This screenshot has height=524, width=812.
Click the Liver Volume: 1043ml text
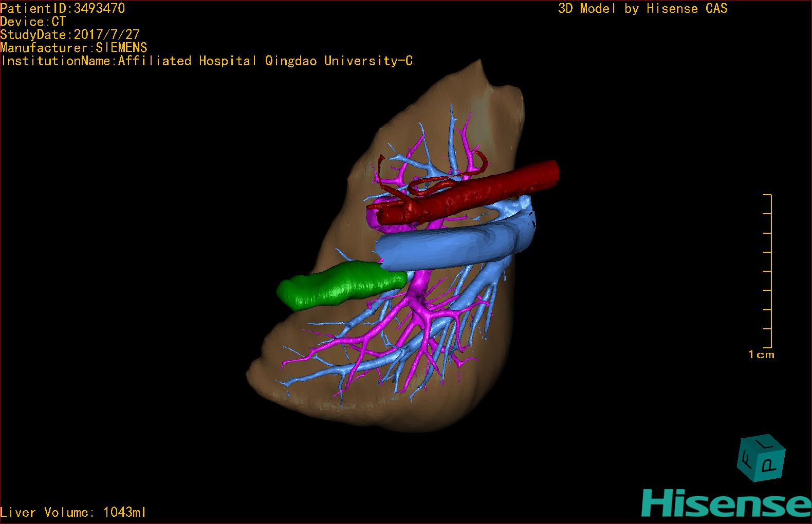click(73, 512)
